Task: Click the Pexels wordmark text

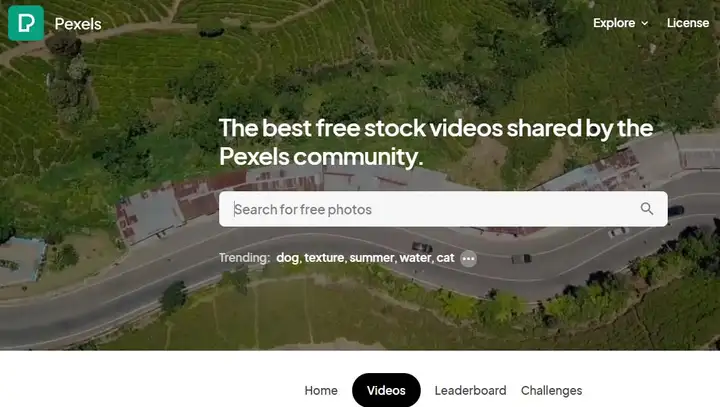Action: click(78, 24)
